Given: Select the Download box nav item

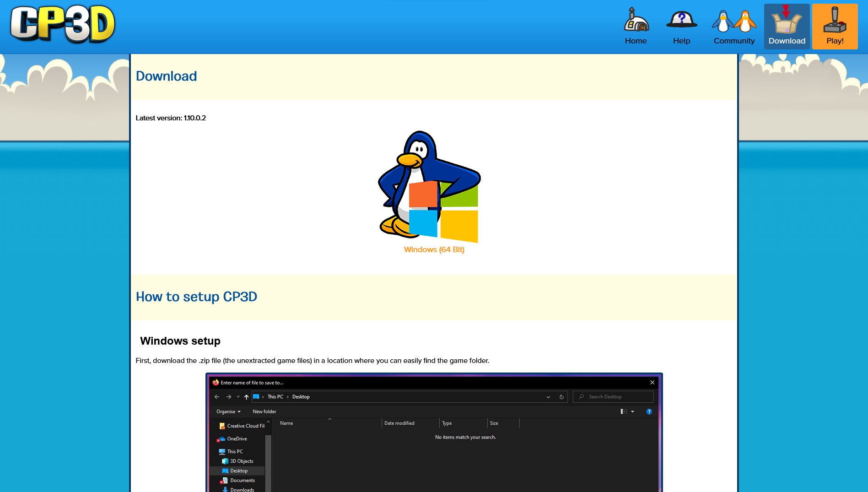Looking at the screenshot, I should pos(787,27).
